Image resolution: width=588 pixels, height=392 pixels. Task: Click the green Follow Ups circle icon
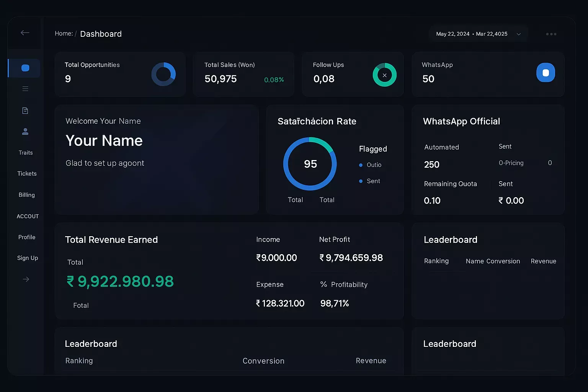(x=384, y=75)
